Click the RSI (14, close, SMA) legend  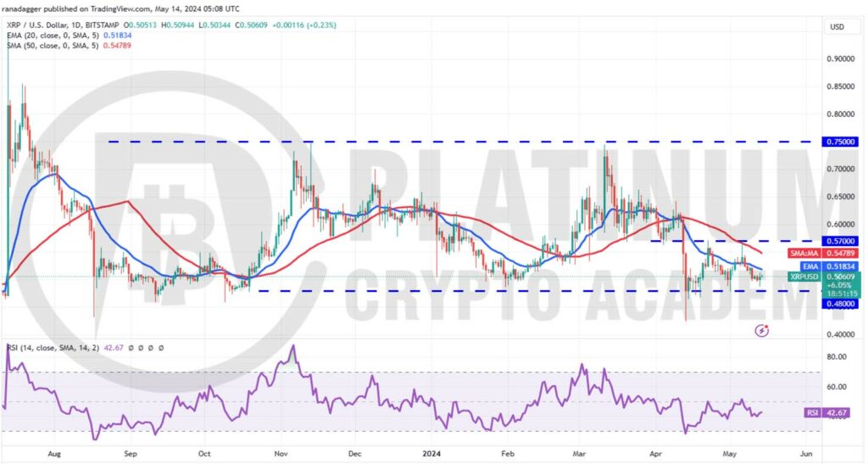pos(53,349)
